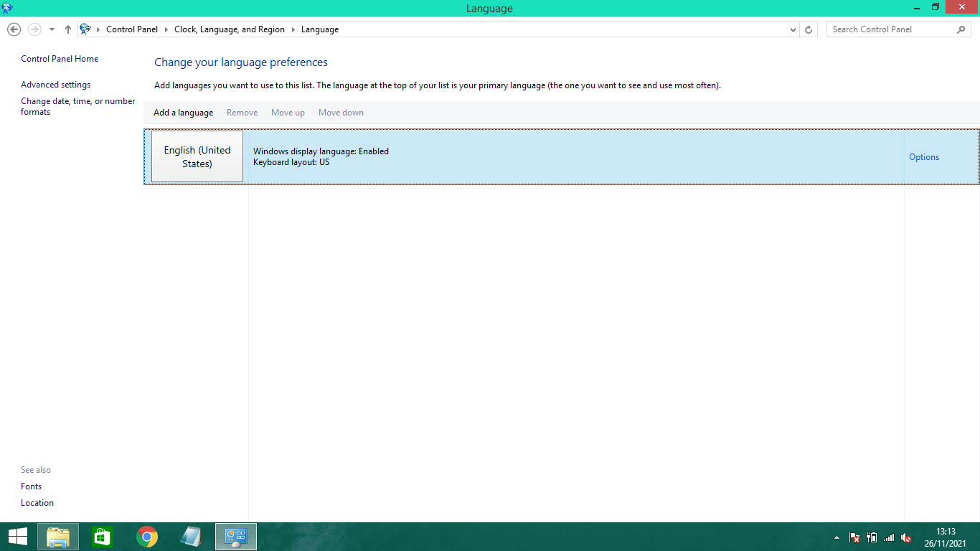Open Change date, time, or number formats
980x551 pixels.
(x=78, y=106)
